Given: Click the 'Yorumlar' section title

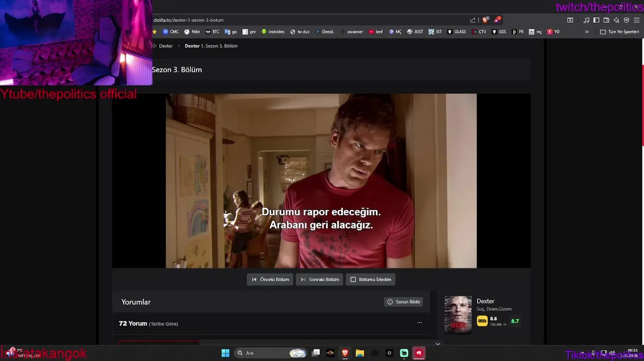Looking at the screenshot, I should [136, 302].
